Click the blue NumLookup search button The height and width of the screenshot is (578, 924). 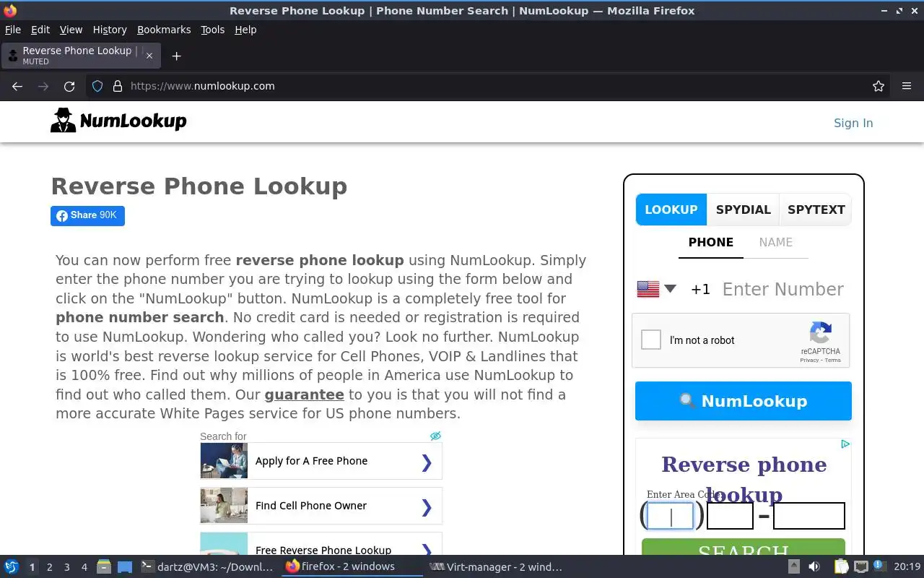coord(744,401)
